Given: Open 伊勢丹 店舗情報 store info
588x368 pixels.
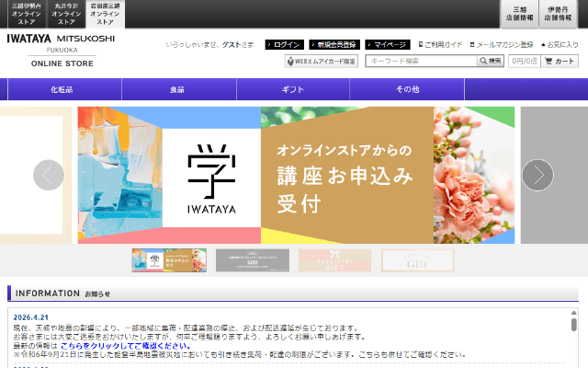Looking at the screenshot, I should click(558, 14).
